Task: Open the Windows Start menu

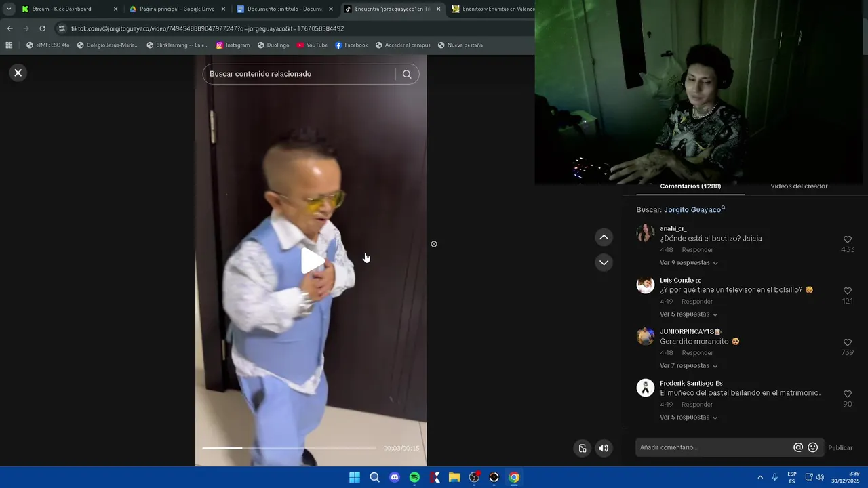Action: point(355,477)
